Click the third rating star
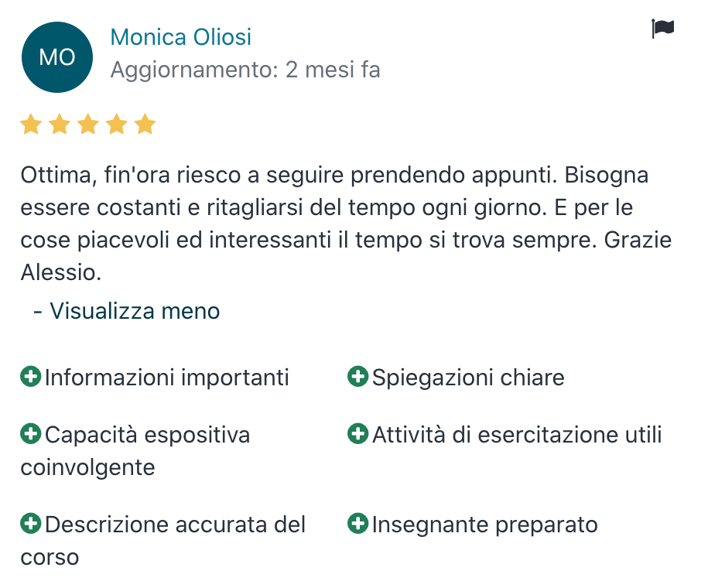This screenshot has width=708, height=588. coord(88,125)
